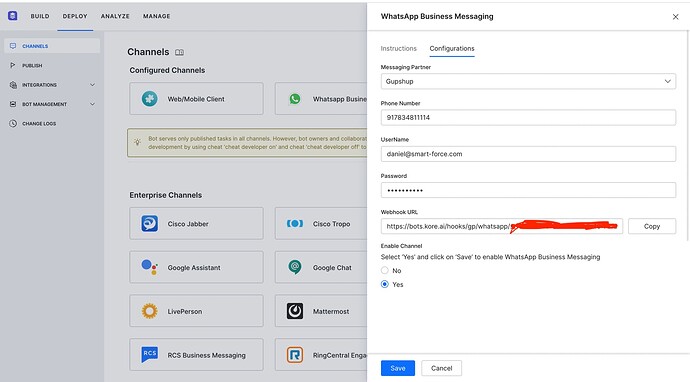Open the Google Assistant channel card
690x382 pixels.
click(196, 267)
